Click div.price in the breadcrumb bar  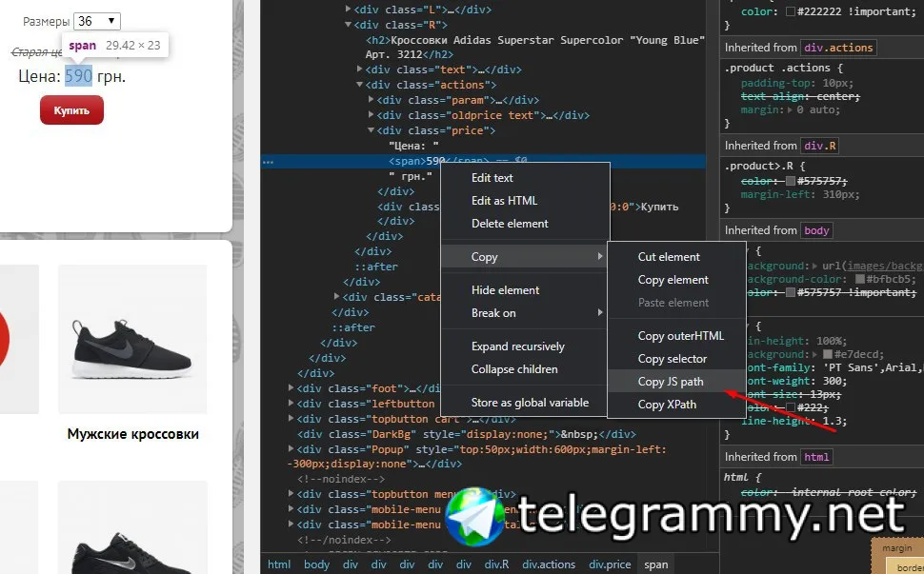coord(610,564)
